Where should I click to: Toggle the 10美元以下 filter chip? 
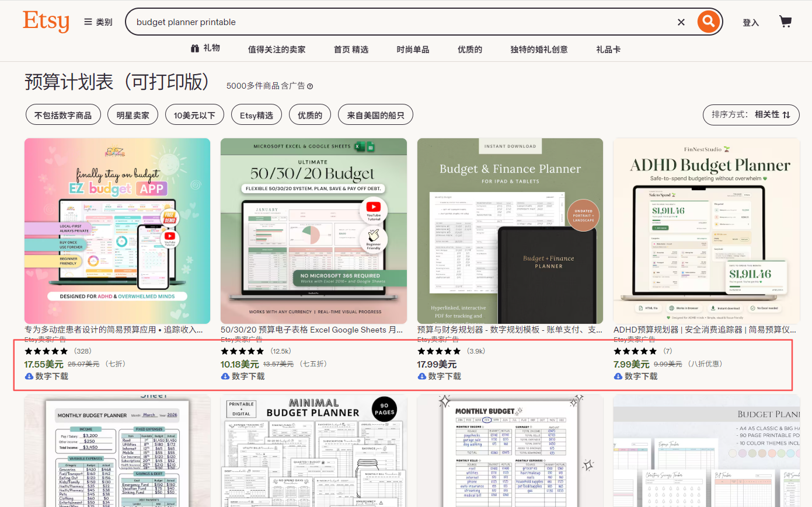[194, 115]
